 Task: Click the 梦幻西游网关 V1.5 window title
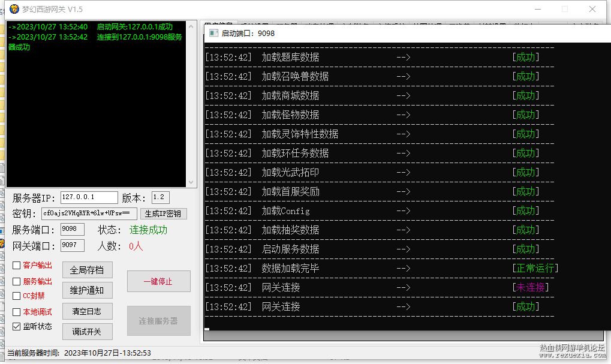(52, 10)
